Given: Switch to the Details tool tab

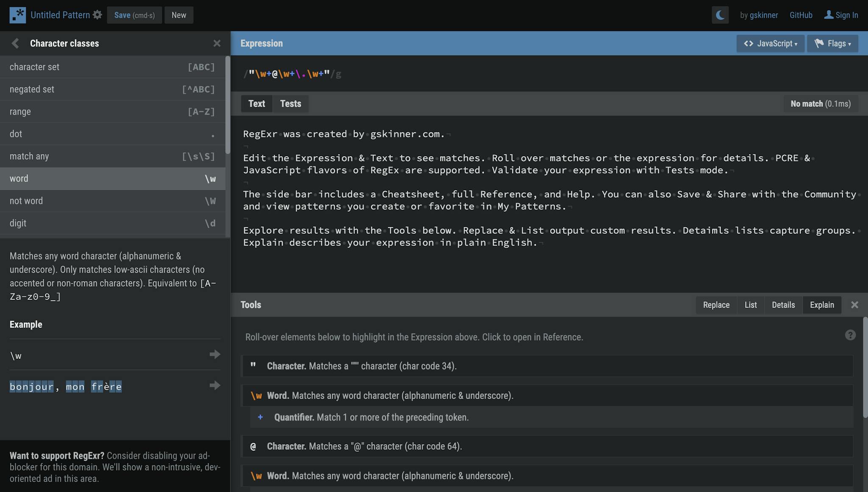Looking at the screenshot, I should point(783,305).
